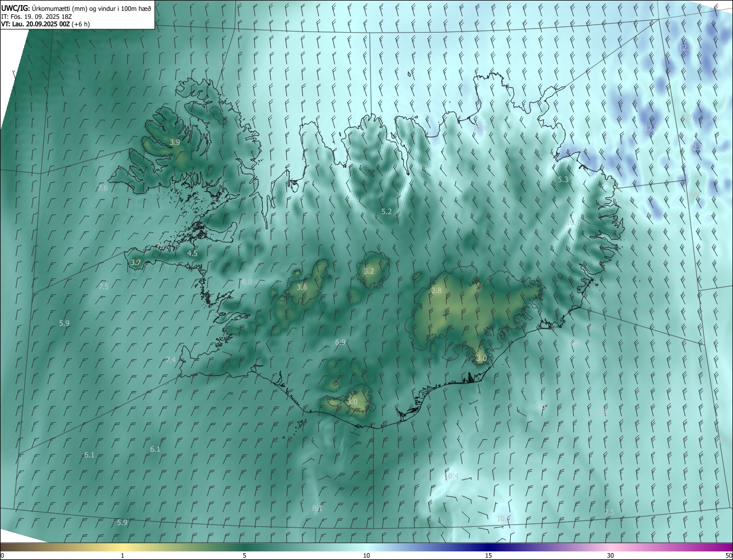The image size is (733, 560).
Task: Click the '50' label on the color scale
Action: (728, 555)
